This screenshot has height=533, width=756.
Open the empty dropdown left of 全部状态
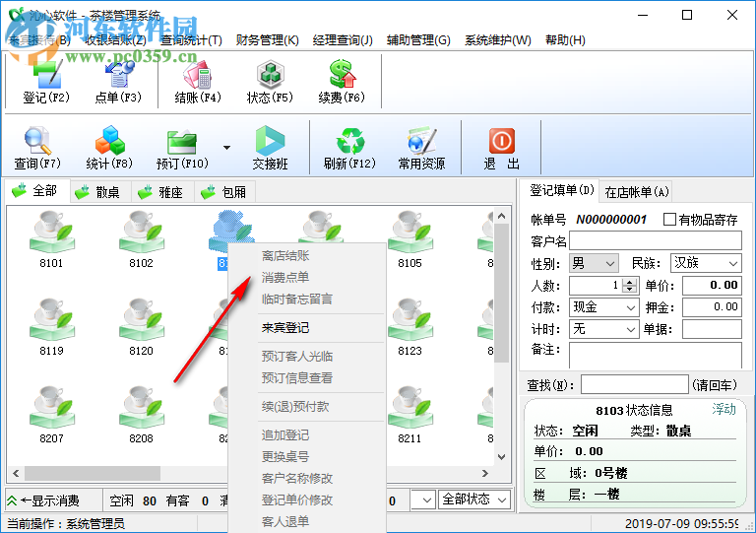(x=422, y=500)
